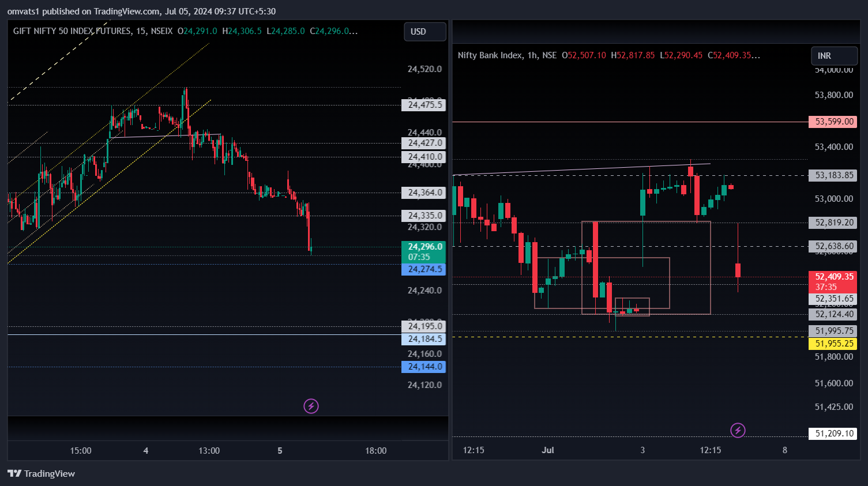Select the pink 53,599.00 price label
The height and width of the screenshot is (486, 868).
point(833,122)
